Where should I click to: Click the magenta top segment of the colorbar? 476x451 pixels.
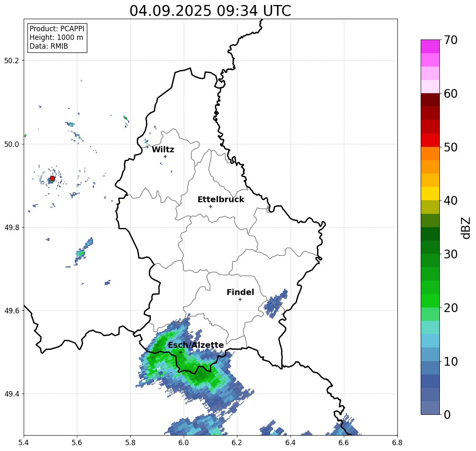(x=430, y=47)
